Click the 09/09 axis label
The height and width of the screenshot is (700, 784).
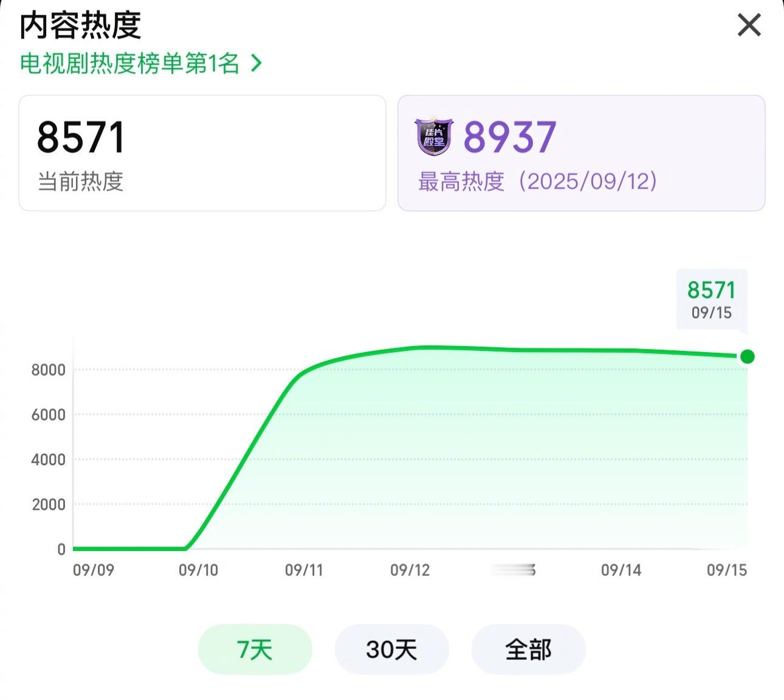tap(94, 570)
